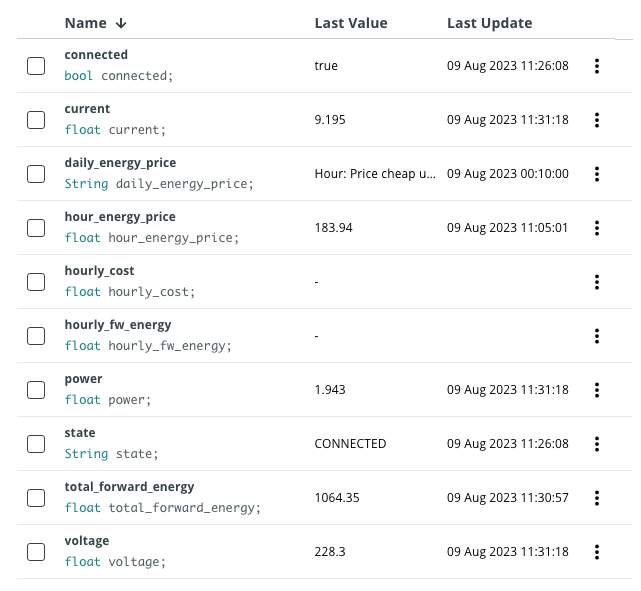Click the kebab menu for hourly_cost
This screenshot has height=591, width=641.
(597, 282)
